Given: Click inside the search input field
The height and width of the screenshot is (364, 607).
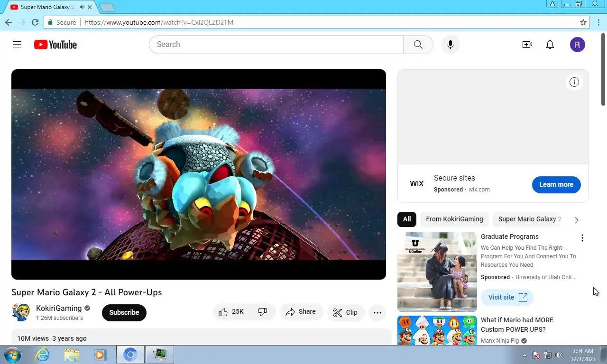Looking at the screenshot, I should click(276, 45).
